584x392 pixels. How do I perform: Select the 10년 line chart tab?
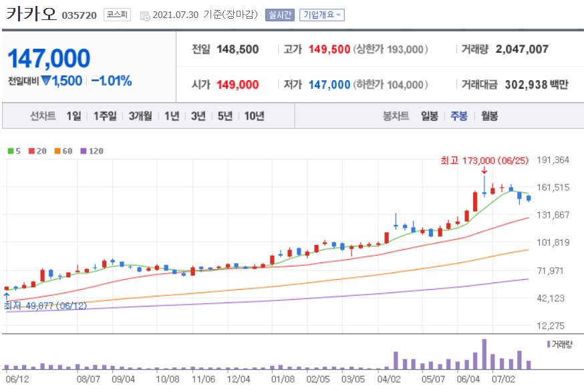tap(255, 116)
